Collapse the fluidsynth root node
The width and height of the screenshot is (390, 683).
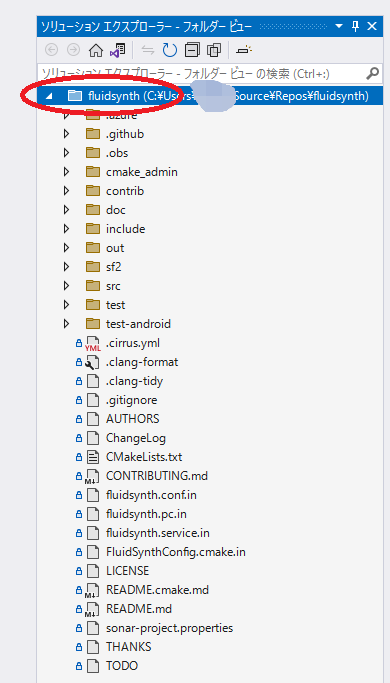[x=49, y=96]
